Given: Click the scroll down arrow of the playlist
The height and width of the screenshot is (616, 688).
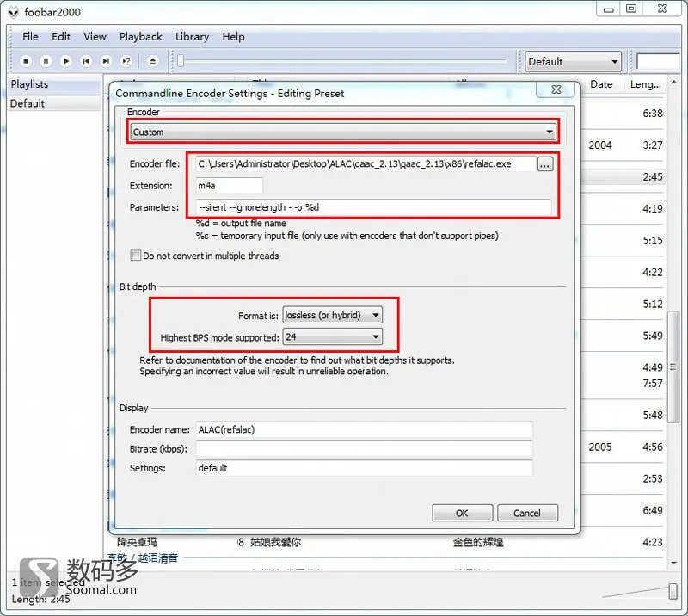Looking at the screenshot, I should pyautogui.click(x=673, y=563).
